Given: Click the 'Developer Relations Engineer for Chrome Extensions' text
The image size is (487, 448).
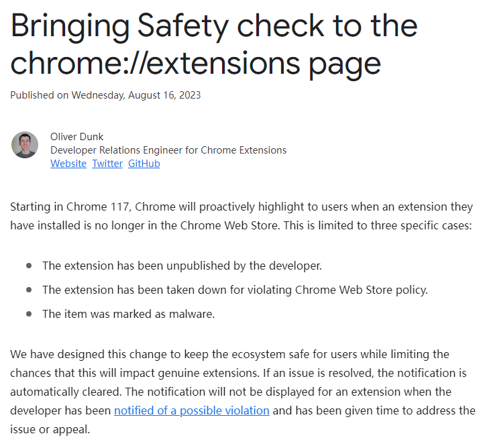Looking at the screenshot, I should (168, 150).
